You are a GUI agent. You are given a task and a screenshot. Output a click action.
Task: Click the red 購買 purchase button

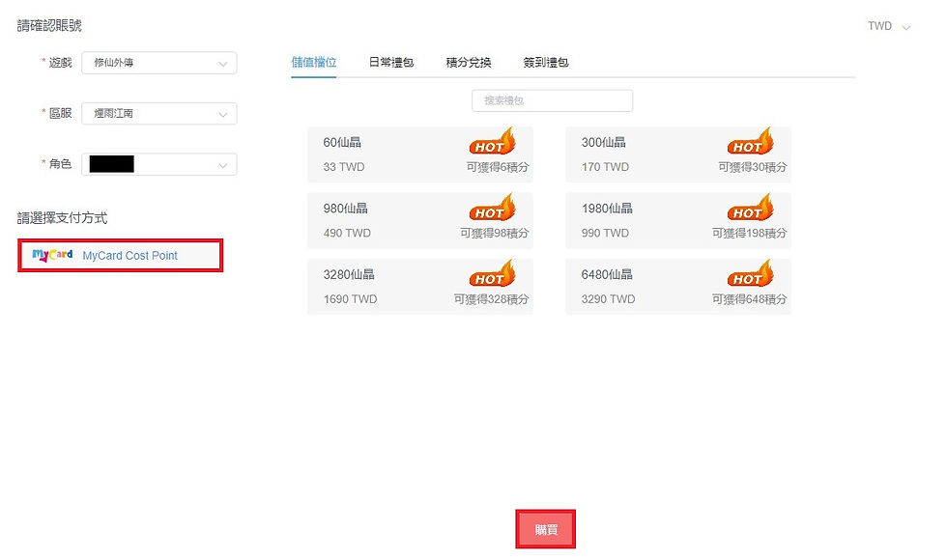(545, 529)
